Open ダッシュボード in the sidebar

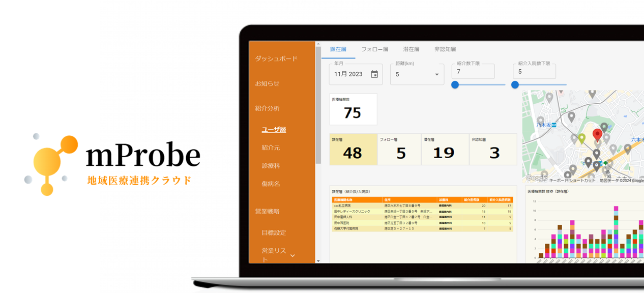[x=276, y=58]
